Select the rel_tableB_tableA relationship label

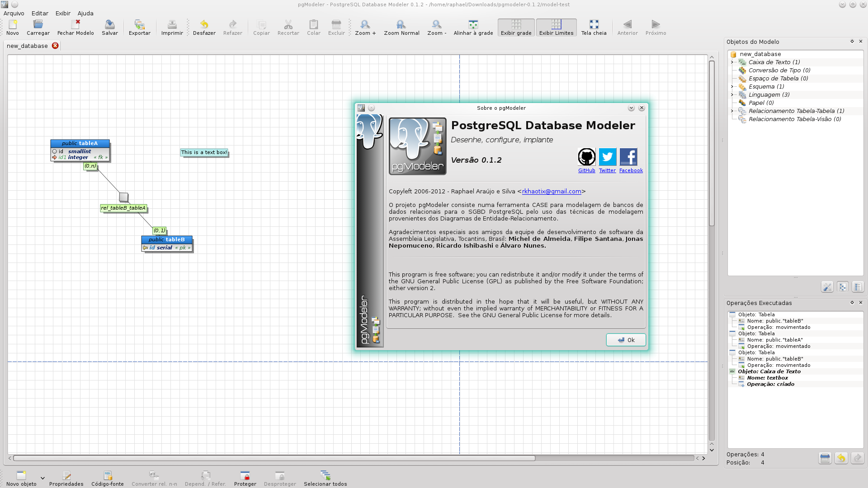[x=123, y=208]
